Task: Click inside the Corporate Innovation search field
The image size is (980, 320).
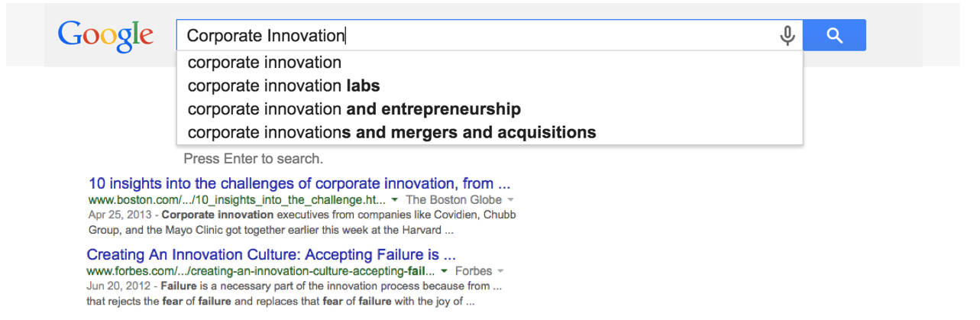Action: click(x=474, y=36)
